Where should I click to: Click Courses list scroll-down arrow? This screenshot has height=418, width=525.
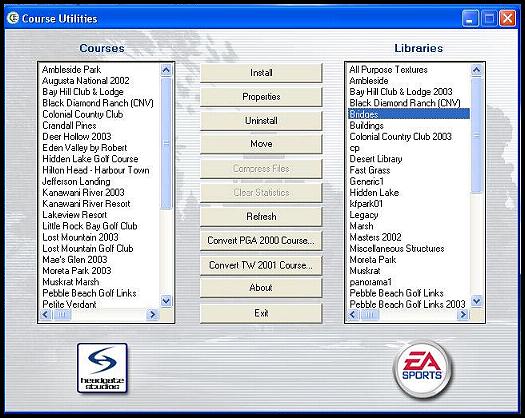coord(166,301)
